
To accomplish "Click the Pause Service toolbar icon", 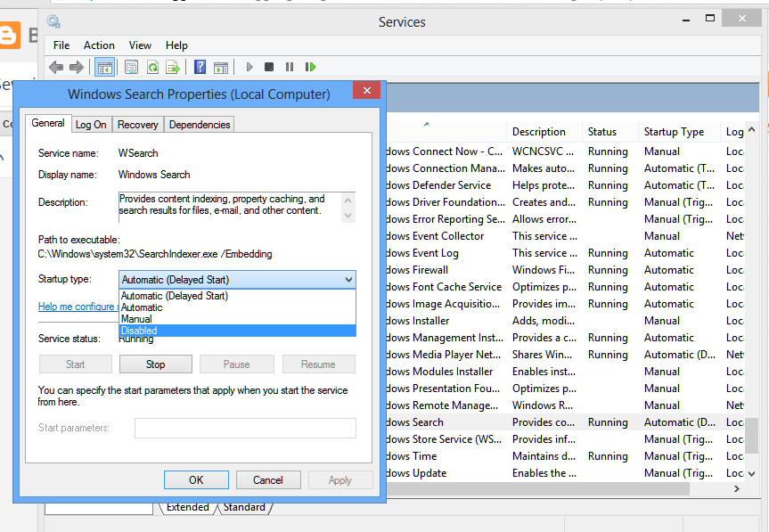I will (290, 67).
